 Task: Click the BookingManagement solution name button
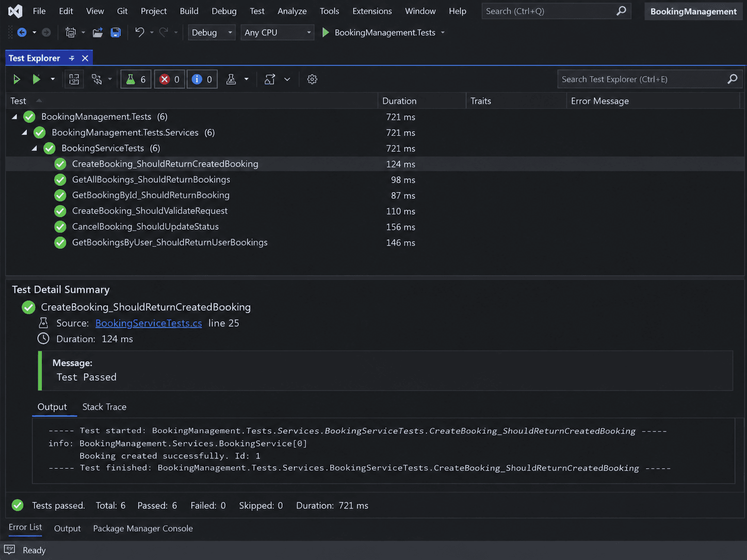tap(693, 11)
